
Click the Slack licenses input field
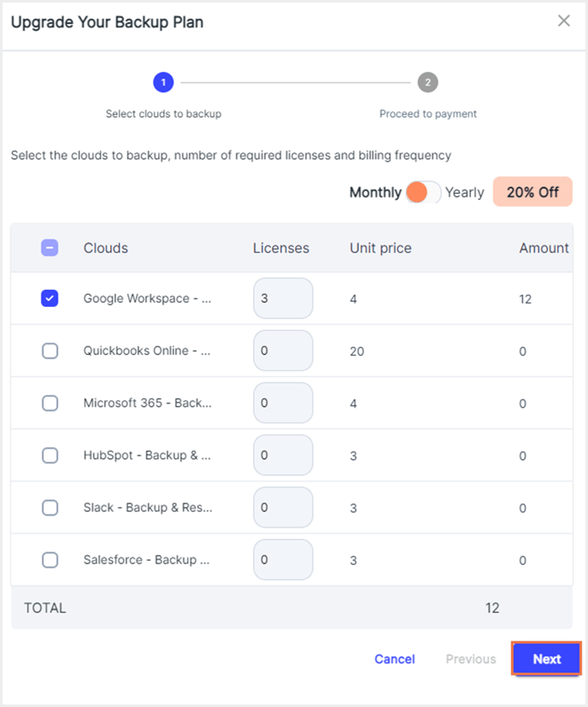point(283,507)
